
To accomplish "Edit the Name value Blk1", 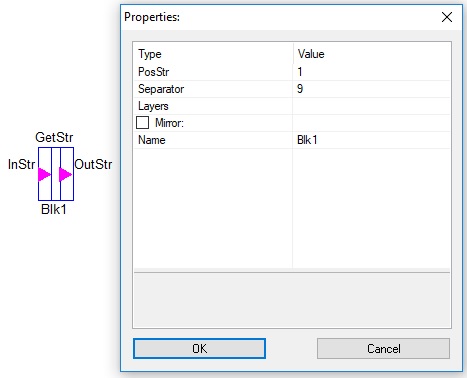I will click(371, 140).
